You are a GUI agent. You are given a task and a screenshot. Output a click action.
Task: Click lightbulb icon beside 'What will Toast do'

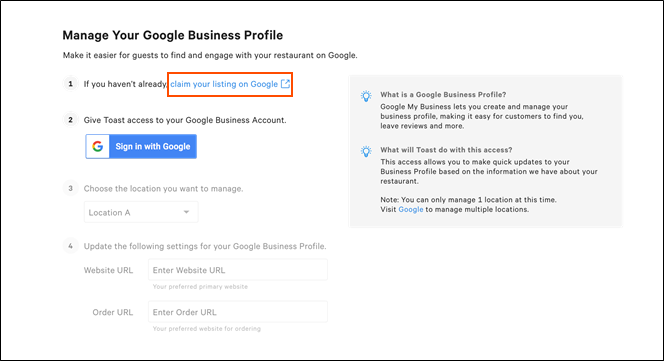tap(366, 151)
